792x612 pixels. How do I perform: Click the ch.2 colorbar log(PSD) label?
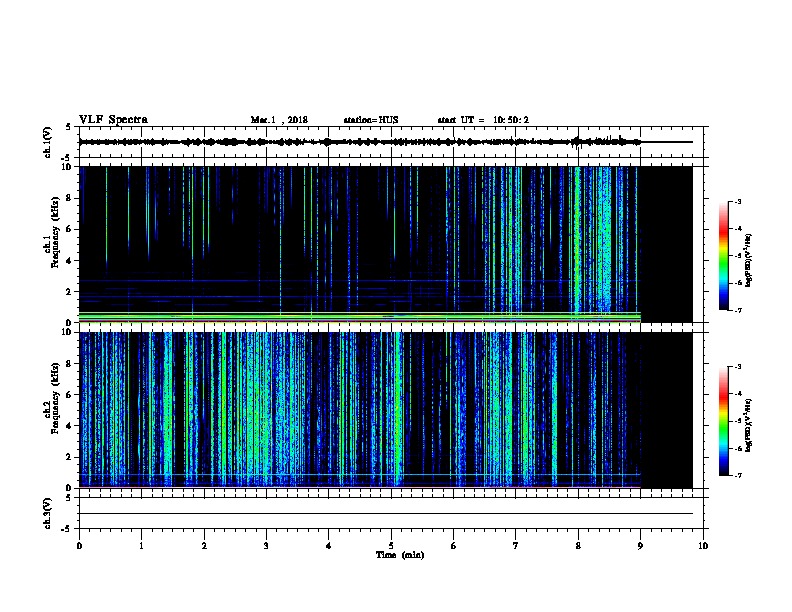pos(748,425)
